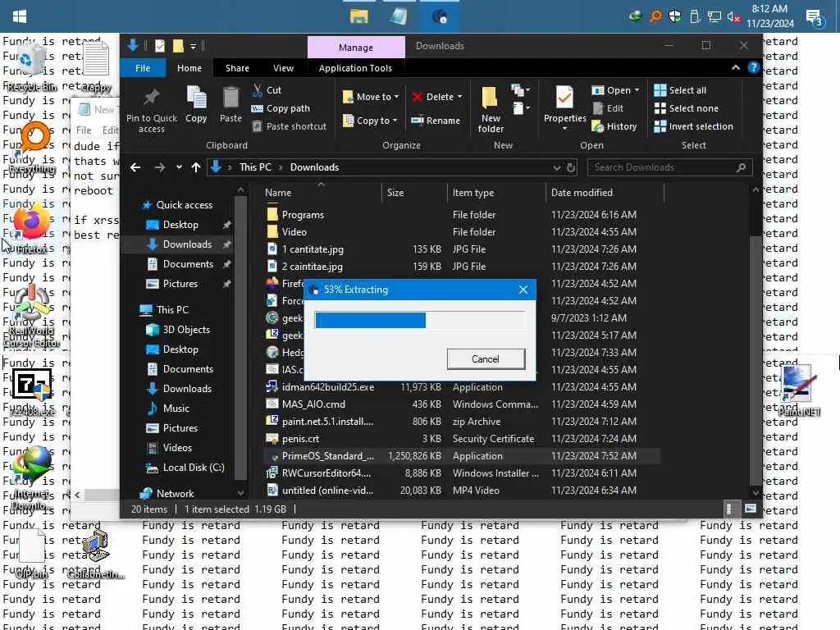840x630 pixels.
Task: Open Quick Access Toolbar customize dropdown
Action: [194, 46]
